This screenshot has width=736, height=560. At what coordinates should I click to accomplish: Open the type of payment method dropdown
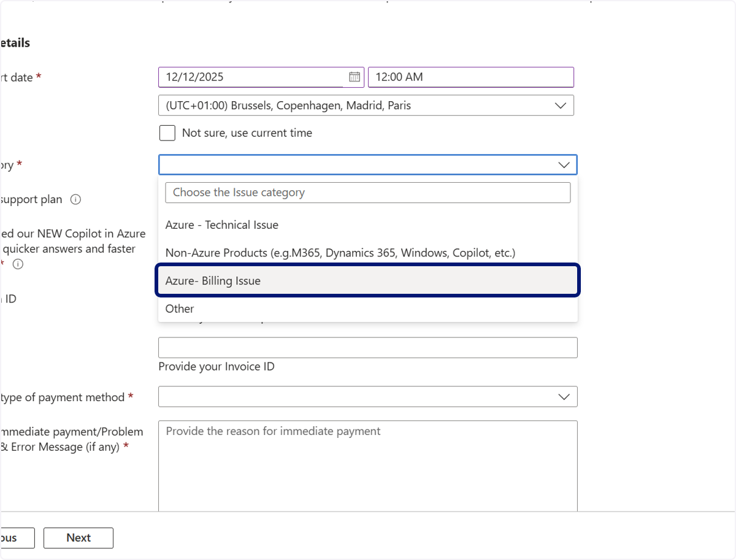point(368,397)
